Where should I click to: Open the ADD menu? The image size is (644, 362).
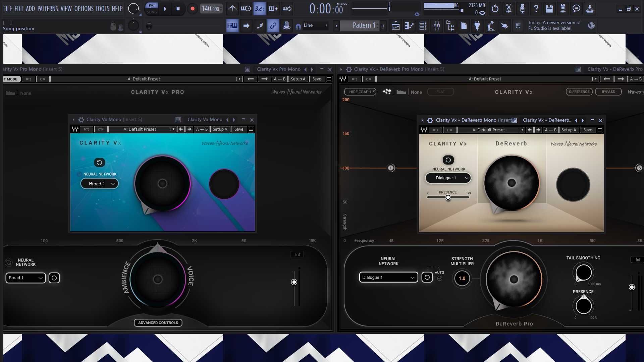(31, 9)
